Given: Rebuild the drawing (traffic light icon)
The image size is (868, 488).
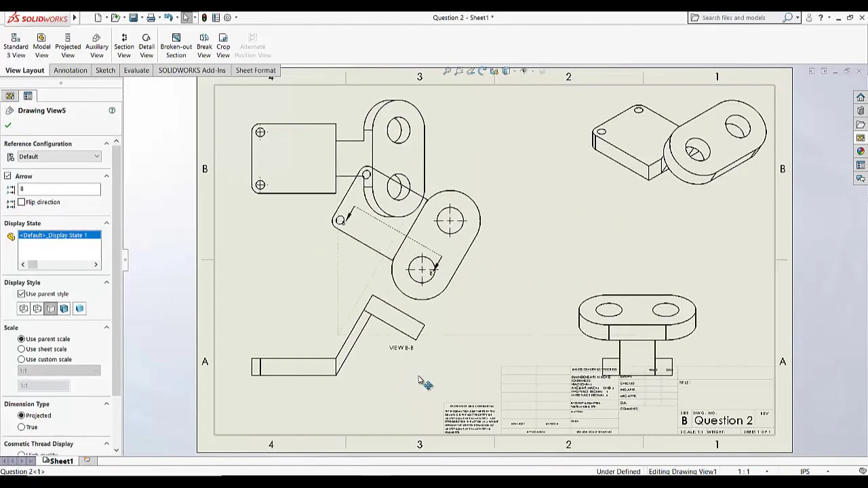Looking at the screenshot, I should (204, 18).
